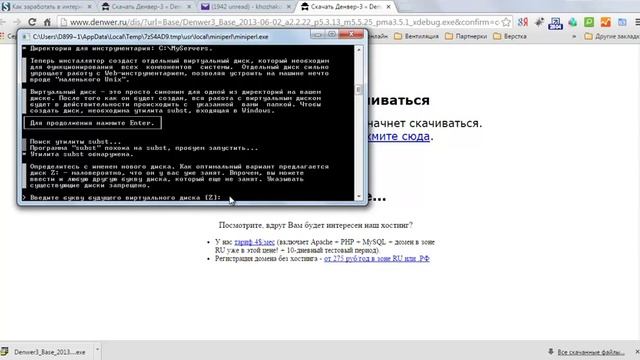640x360 pixels.
Task: Click the console scrollbar thumb
Action: tap(359, 89)
